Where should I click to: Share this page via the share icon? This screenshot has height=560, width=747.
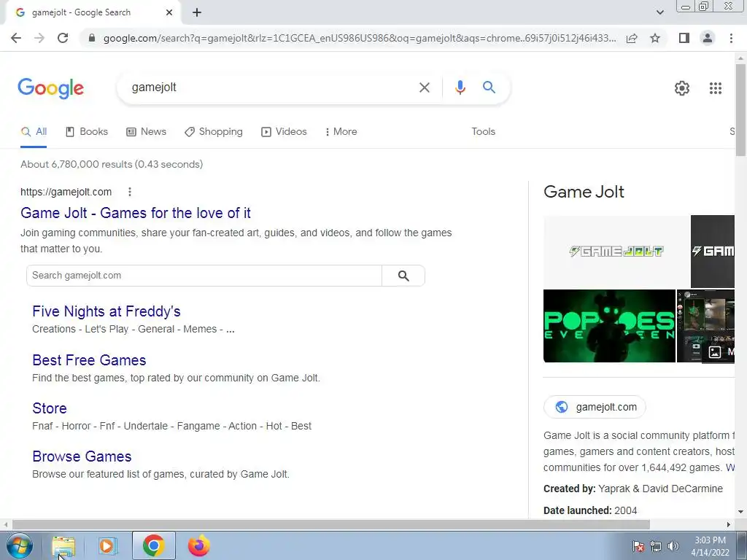click(x=632, y=38)
